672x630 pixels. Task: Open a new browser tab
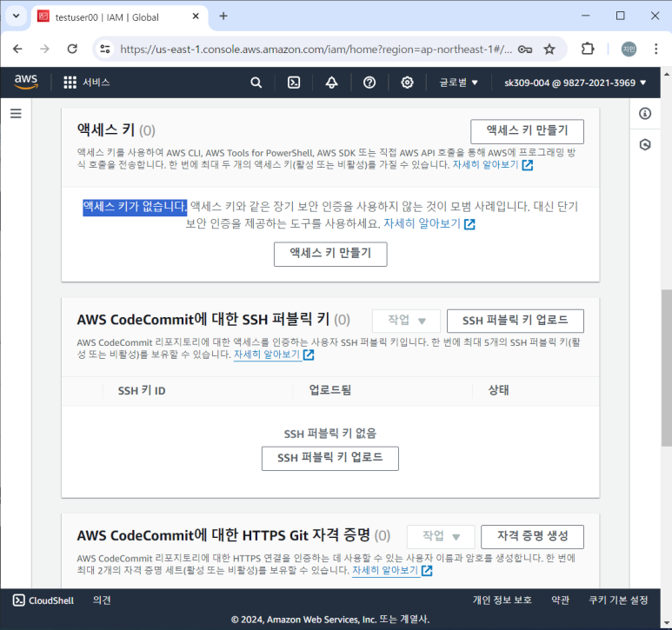pyautogui.click(x=223, y=17)
